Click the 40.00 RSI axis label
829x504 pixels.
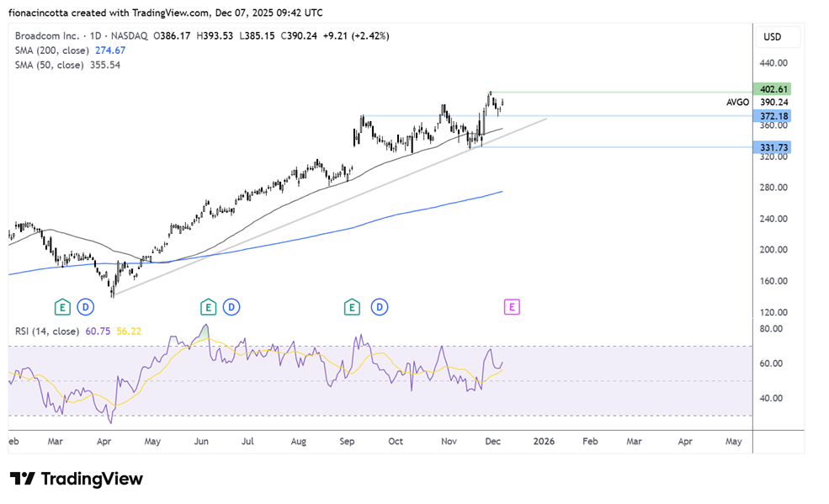[x=771, y=398]
